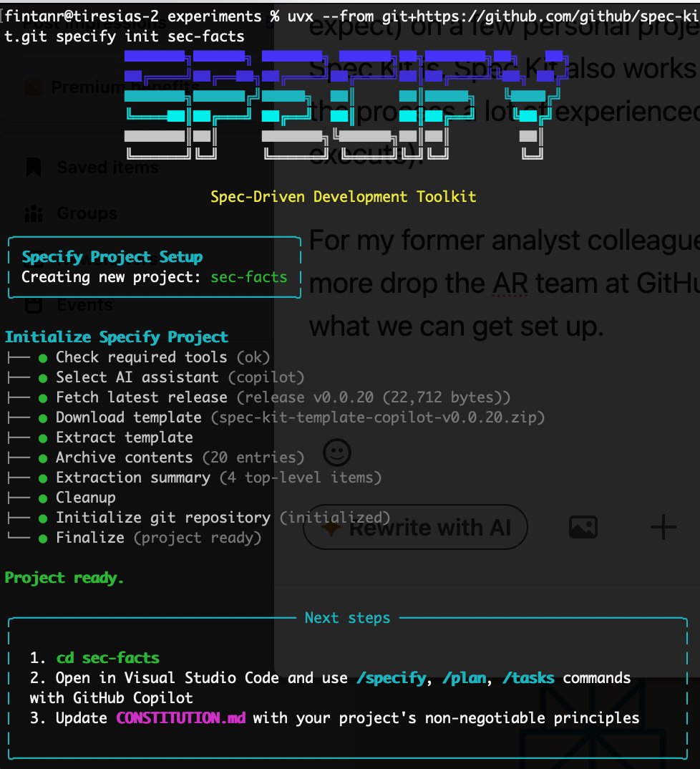Click 'Premium benefits' in background sidebar
The image size is (700, 769).
pyautogui.click(x=125, y=87)
